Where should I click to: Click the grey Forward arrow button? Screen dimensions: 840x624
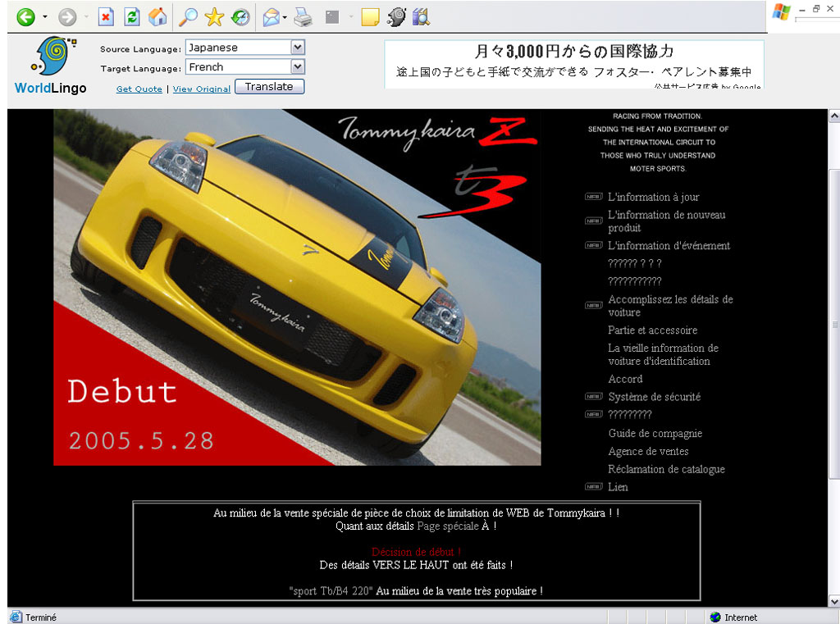coord(67,17)
